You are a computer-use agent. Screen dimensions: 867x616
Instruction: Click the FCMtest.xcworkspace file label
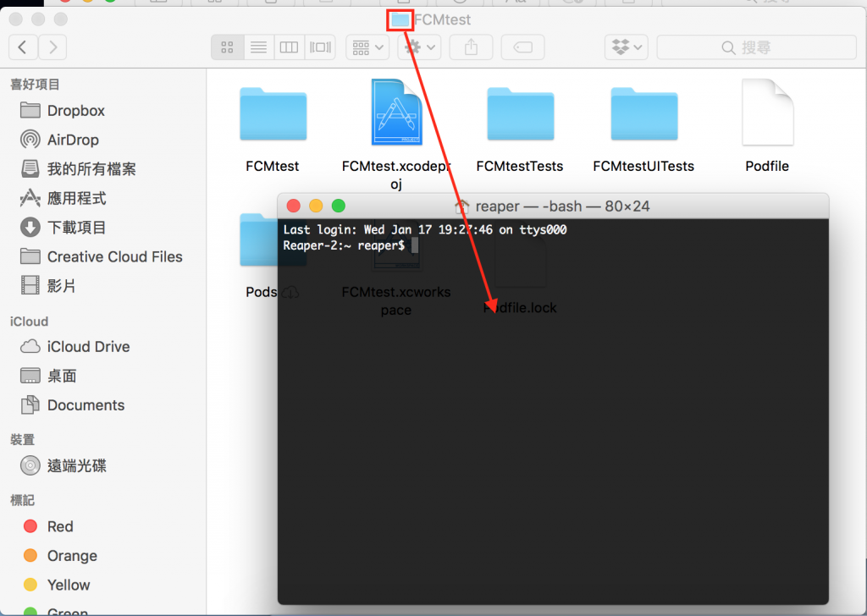[396, 300]
